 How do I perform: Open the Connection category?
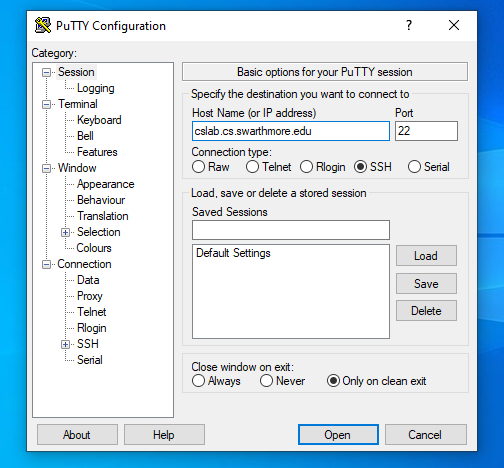[x=84, y=264]
